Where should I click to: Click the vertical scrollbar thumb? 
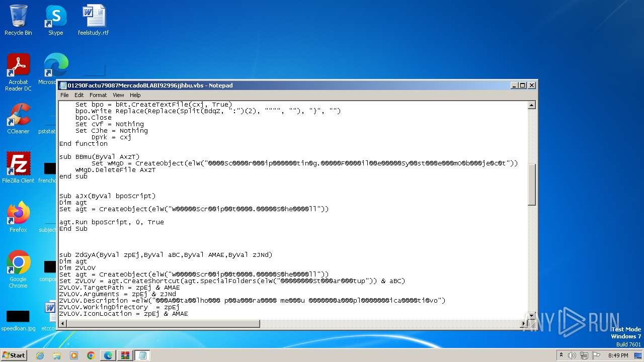[532, 184]
